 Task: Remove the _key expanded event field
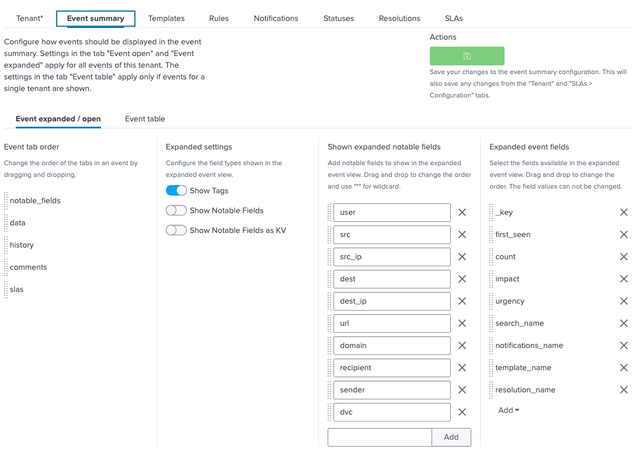coord(624,212)
